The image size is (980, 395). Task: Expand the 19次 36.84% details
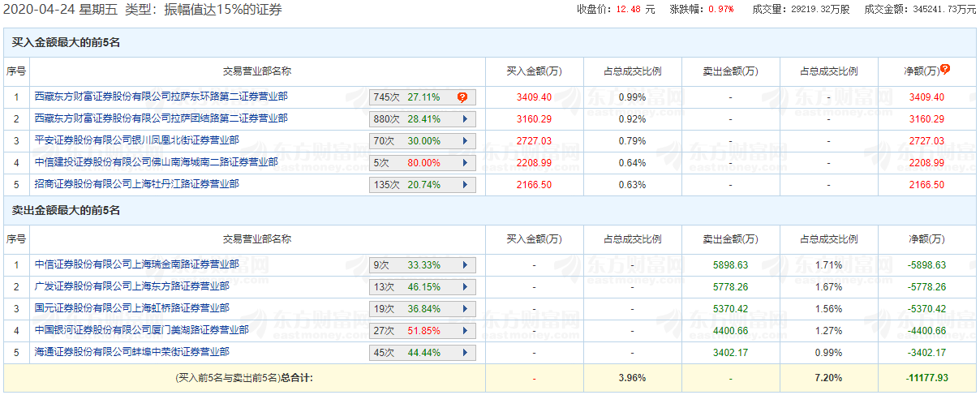click(465, 309)
